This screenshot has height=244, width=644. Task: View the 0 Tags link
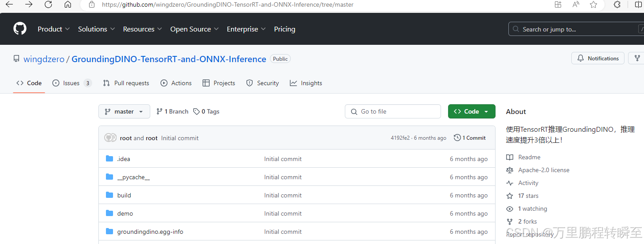point(206,111)
